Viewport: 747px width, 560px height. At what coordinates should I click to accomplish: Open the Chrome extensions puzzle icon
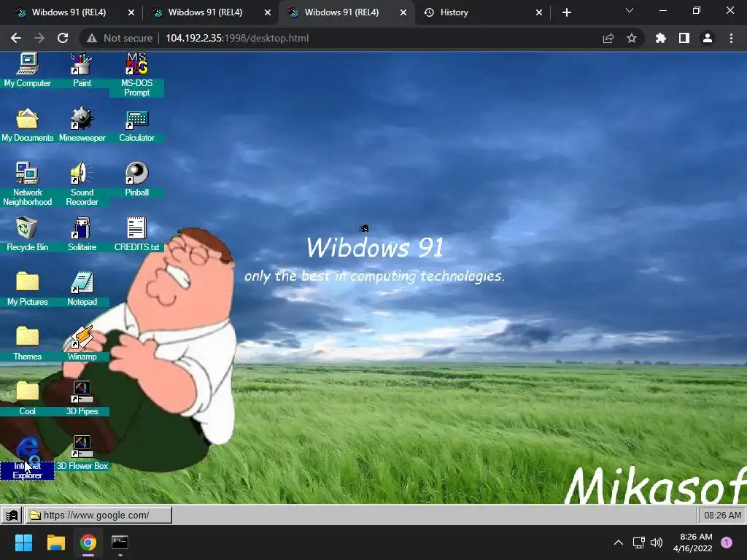pos(660,38)
